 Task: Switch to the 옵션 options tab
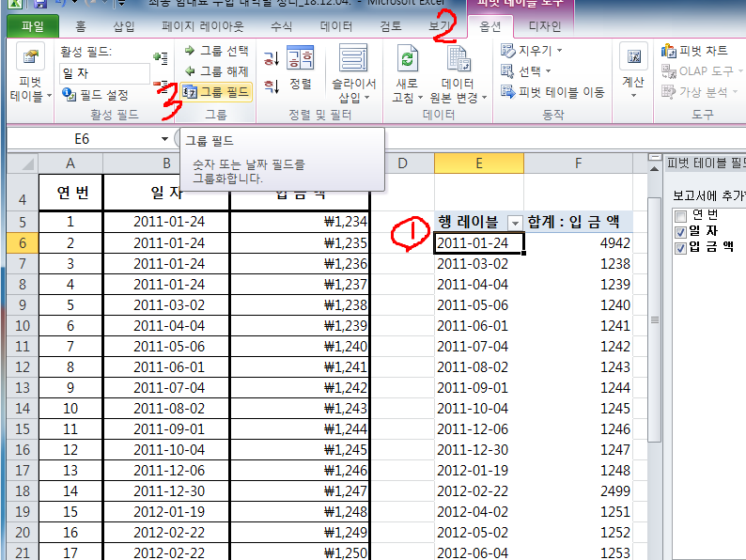(x=490, y=26)
